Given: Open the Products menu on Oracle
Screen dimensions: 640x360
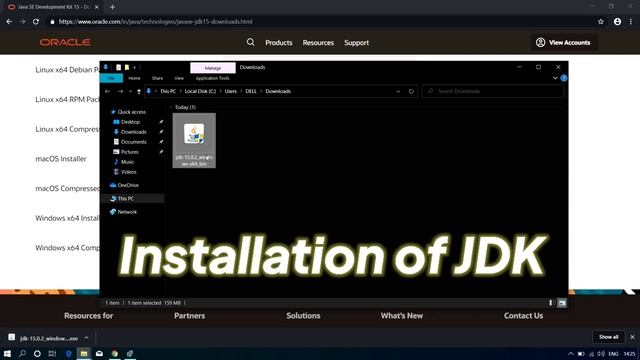Looking at the screenshot, I should click(x=279, y=42).
